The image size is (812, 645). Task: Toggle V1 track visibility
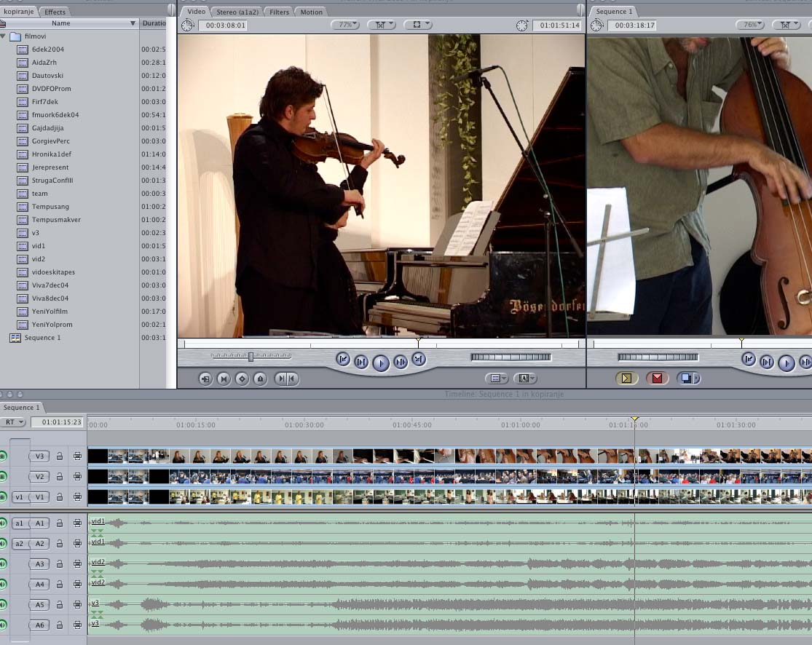click(x=3, y=497)
